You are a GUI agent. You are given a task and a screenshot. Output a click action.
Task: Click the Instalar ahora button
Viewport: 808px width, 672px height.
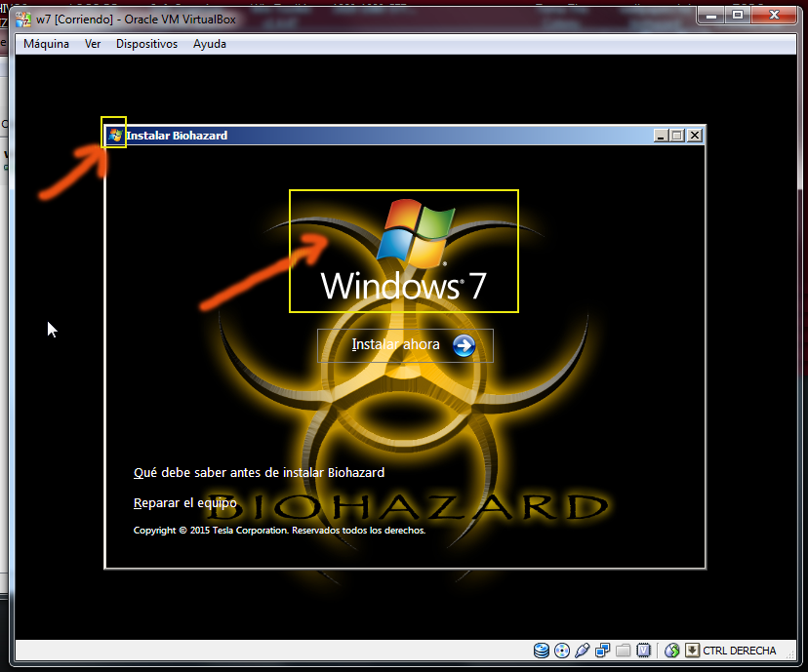(x=405, y=345)
